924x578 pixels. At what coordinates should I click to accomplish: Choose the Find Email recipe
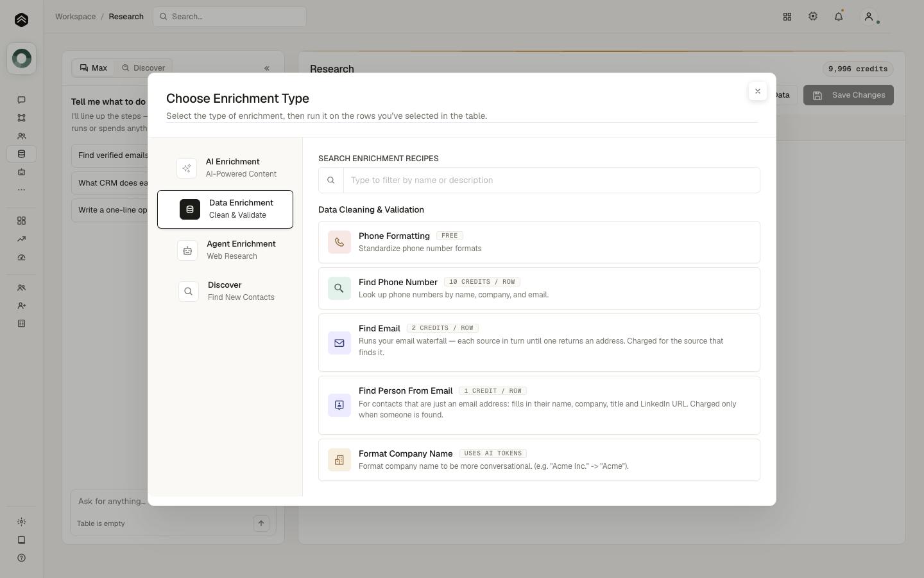[539, 342]
